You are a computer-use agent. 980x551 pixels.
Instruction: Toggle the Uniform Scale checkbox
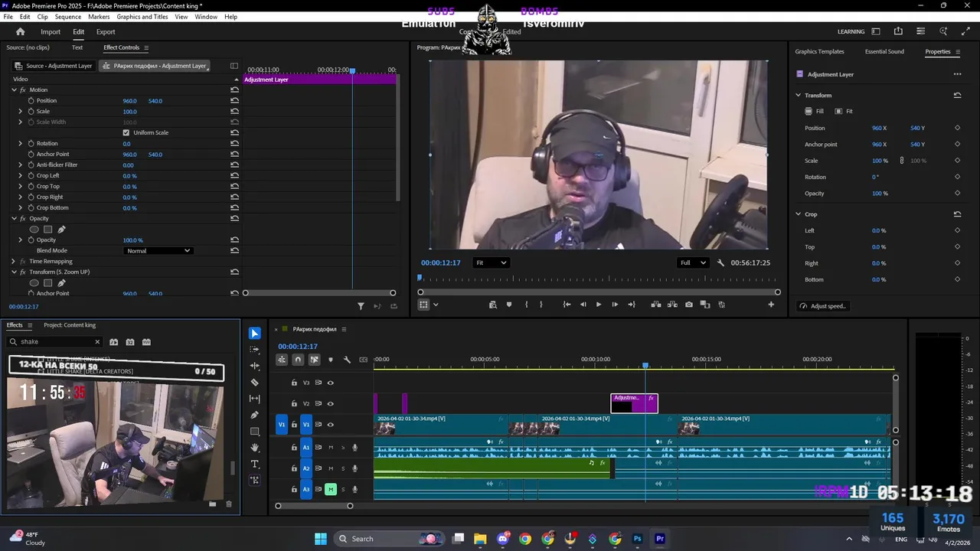click(x=126, y=132)
